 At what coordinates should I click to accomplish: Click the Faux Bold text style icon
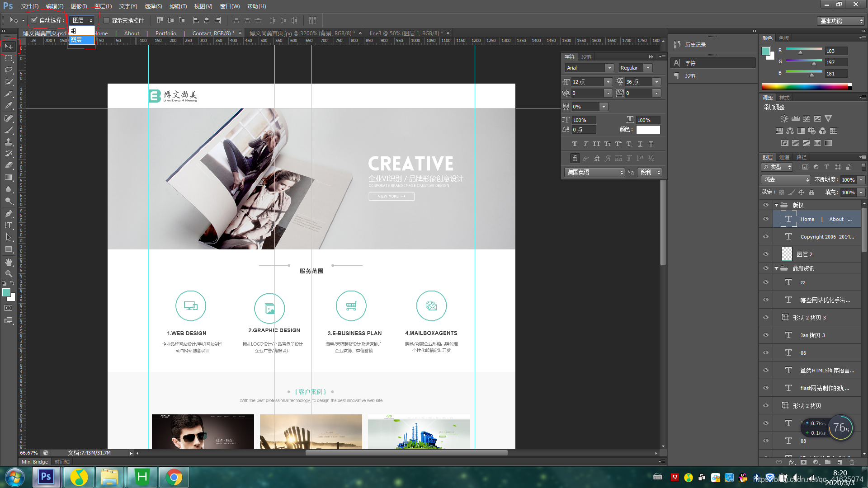pos(575,144)
